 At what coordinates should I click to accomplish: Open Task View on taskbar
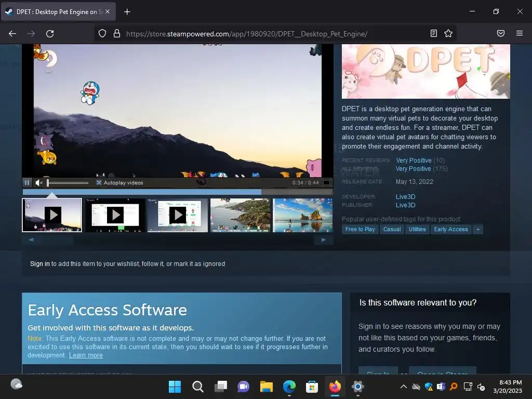(220, 387)
